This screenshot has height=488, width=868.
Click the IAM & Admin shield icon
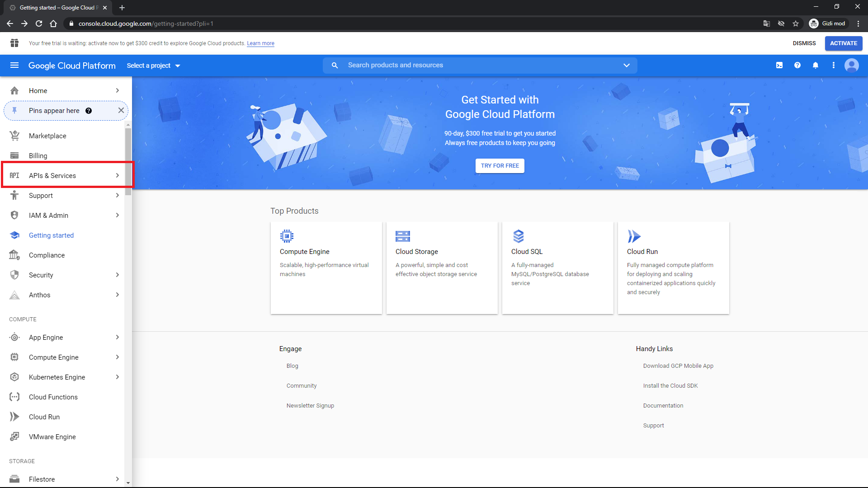(x=14, y=215)
